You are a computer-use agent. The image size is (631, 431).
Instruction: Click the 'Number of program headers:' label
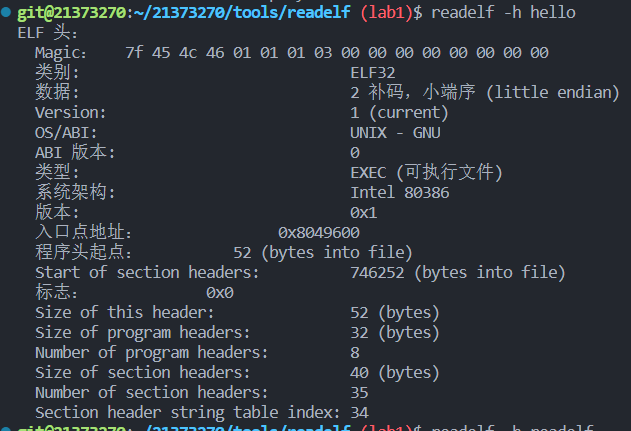coord(151,353)
